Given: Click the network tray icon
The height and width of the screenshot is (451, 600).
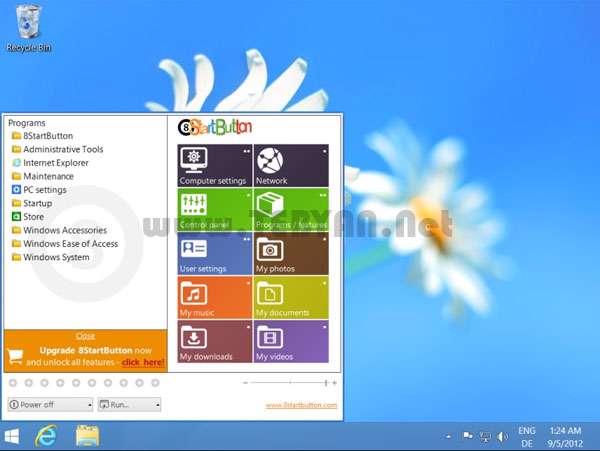Looking at the screenshot, I should pos(485,436).
